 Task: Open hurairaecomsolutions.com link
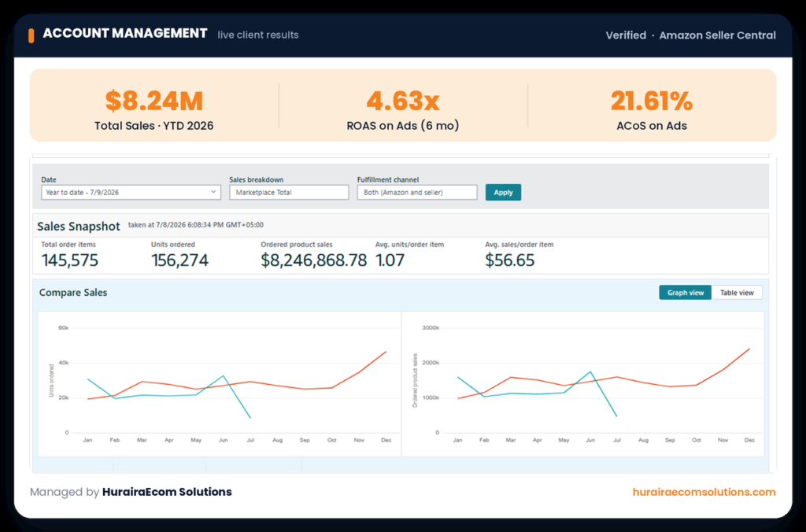pos(704,492)
